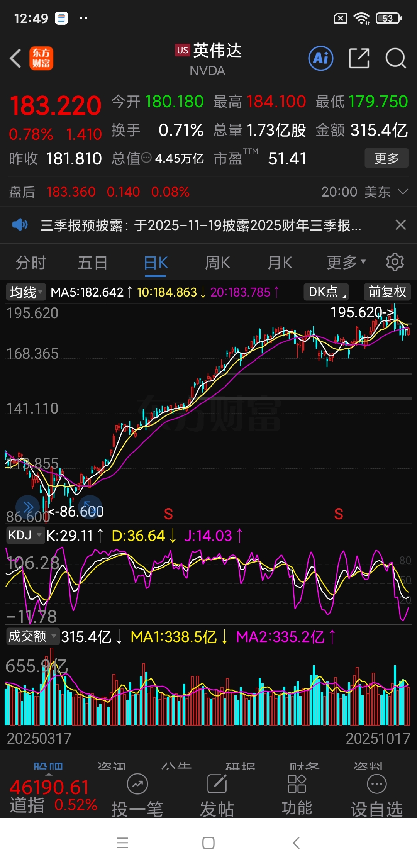This screenshot has width=417, height=868.
Task: Tap the share export icon
Action: (359, 59)
